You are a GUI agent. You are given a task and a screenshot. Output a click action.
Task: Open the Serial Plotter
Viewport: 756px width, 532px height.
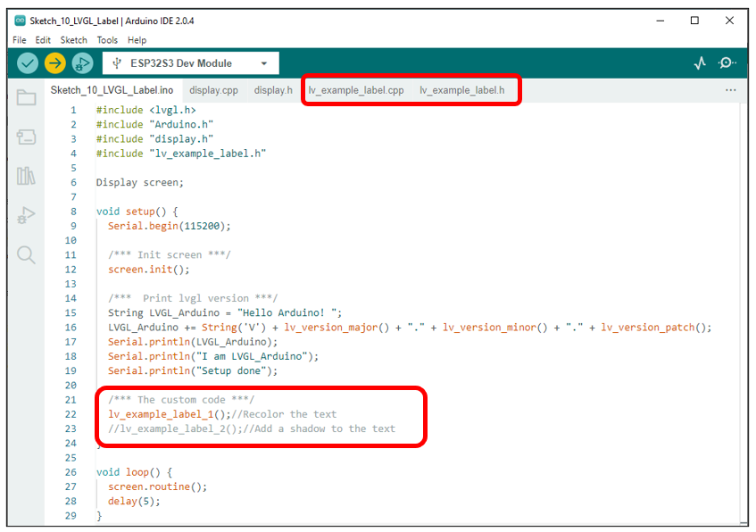coord(700,63)
